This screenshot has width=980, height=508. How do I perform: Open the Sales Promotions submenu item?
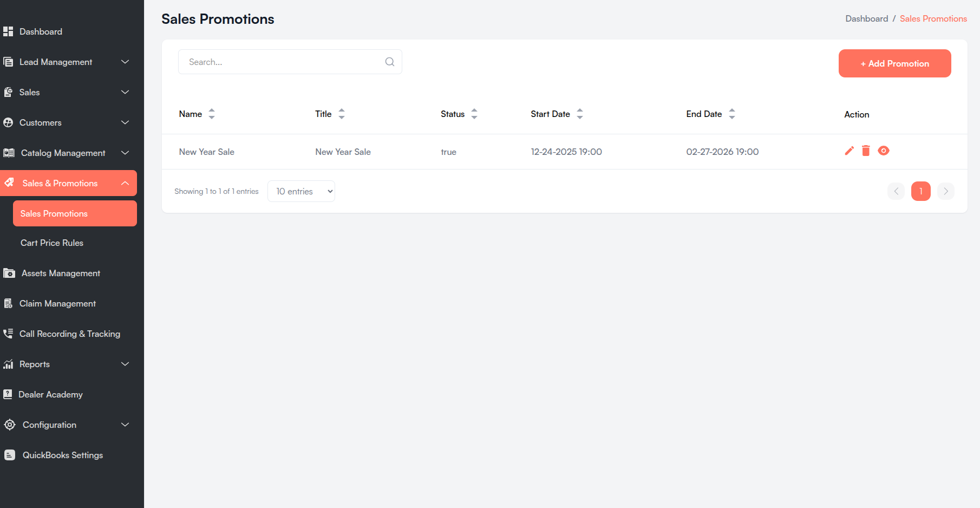(75, 213)
